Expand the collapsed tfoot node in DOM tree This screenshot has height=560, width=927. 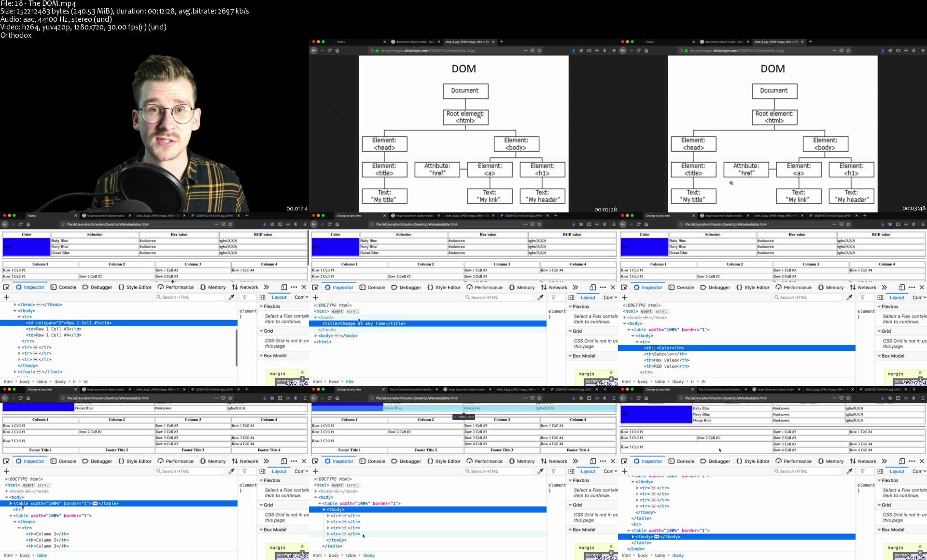click(15, 372)
